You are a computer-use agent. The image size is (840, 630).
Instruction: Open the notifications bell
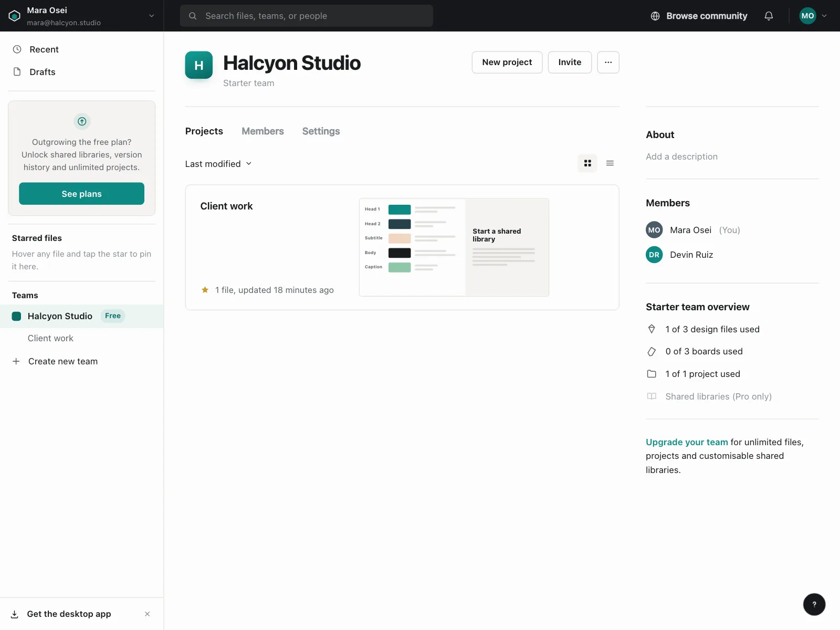pyautogui.click(x=769, y=16)
